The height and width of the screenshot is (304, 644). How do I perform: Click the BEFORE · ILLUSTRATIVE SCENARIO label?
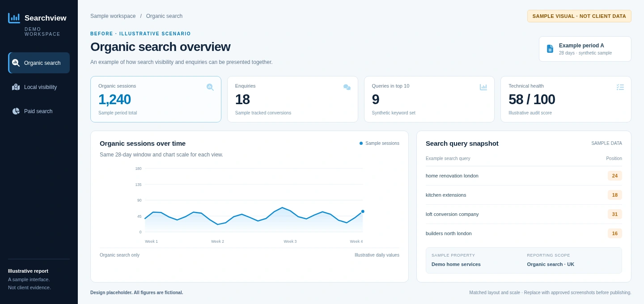pyautogui.click(x=140, y=34)
